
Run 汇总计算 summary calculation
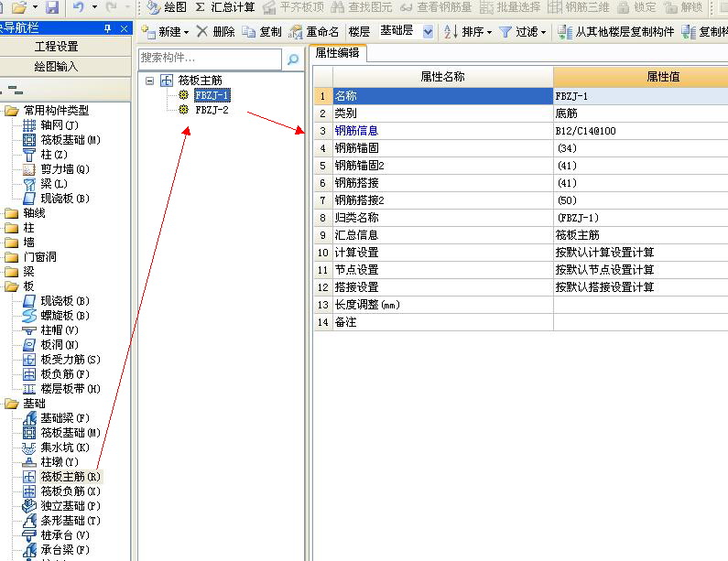[225, 7]
